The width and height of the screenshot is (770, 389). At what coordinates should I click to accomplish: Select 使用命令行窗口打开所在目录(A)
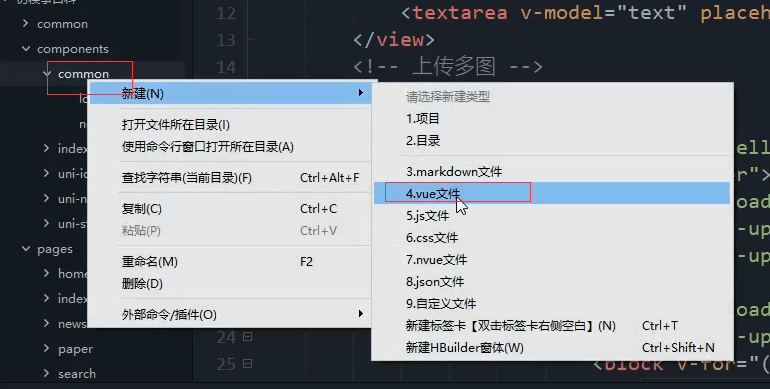tap(208, 147)
